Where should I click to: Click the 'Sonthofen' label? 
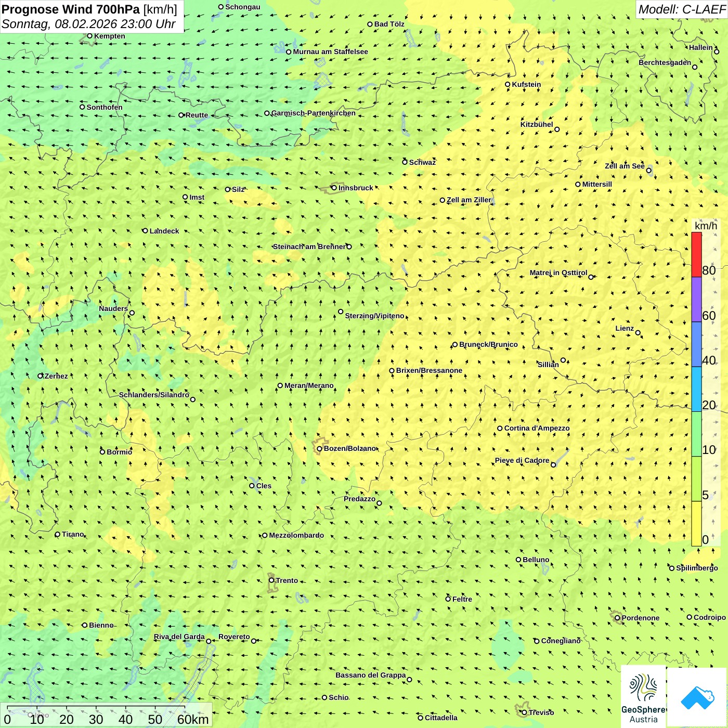105,107
